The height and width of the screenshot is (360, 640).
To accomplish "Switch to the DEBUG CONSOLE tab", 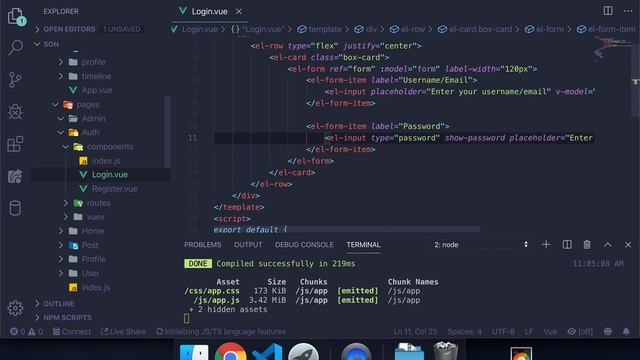I will (304, 244).
